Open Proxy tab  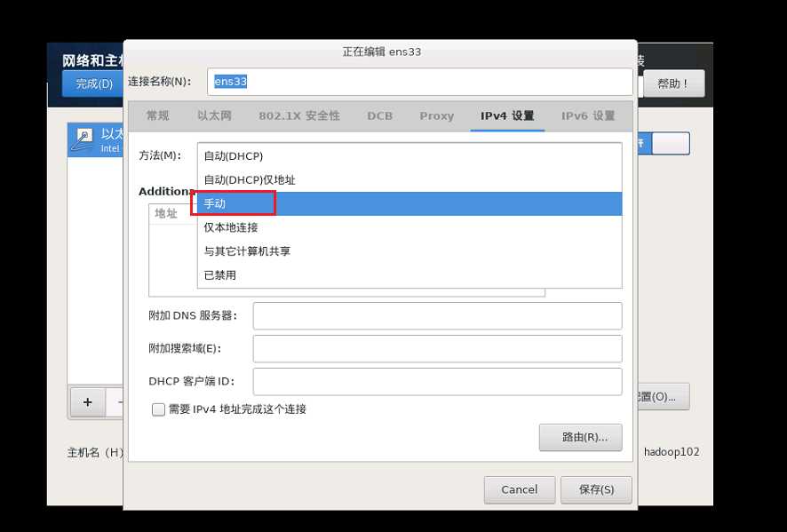437,116
